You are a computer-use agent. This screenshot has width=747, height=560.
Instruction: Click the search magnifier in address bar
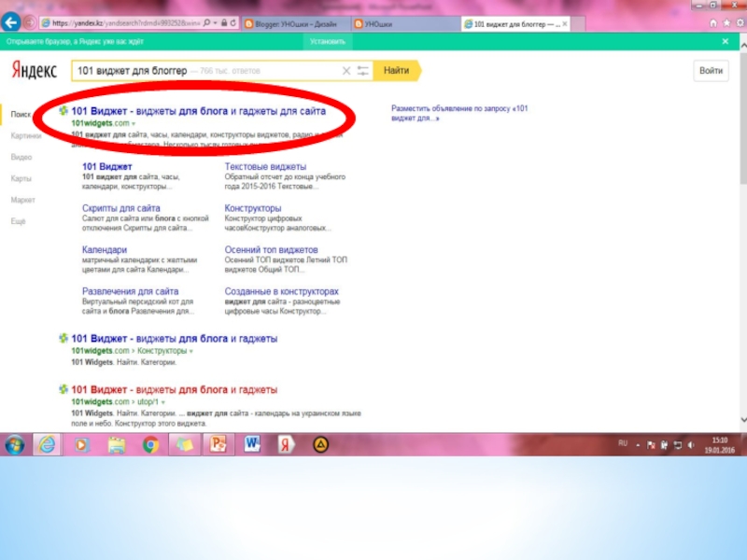pyautogui.click(x=206, y=22)
